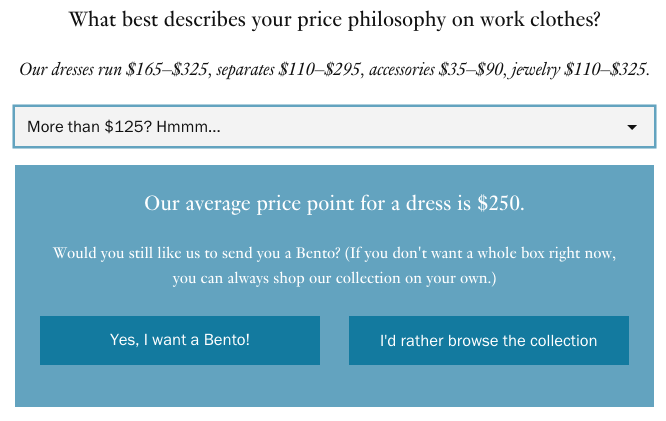Viewport: 666px width, 421px height.
Task: Open the price philosophy dropdown
Action: (x=333, y=127)
